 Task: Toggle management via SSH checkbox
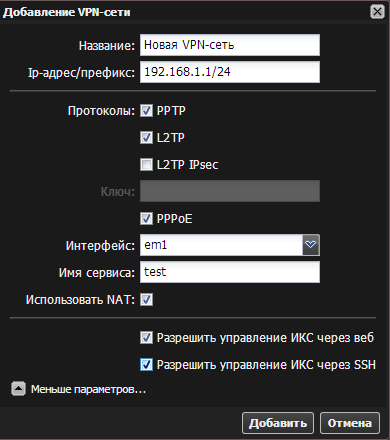pyautogui.click(x=146, y=365)
